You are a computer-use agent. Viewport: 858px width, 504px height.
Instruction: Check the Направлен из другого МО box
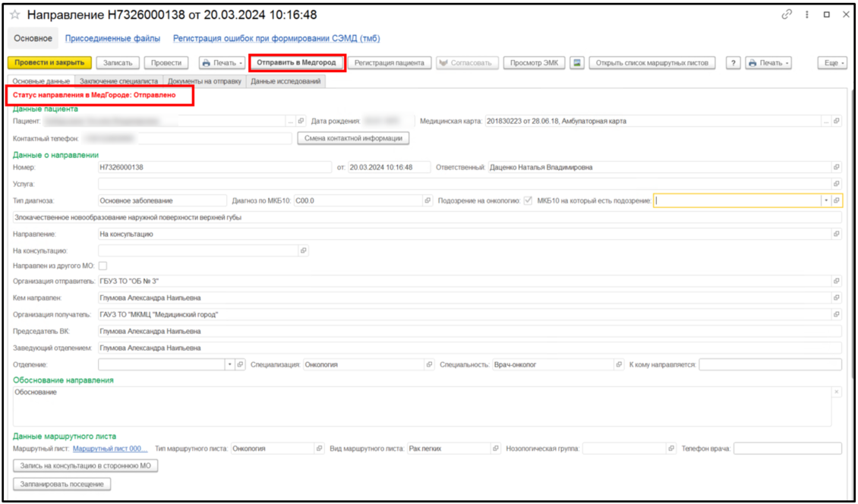pos(103,266)
